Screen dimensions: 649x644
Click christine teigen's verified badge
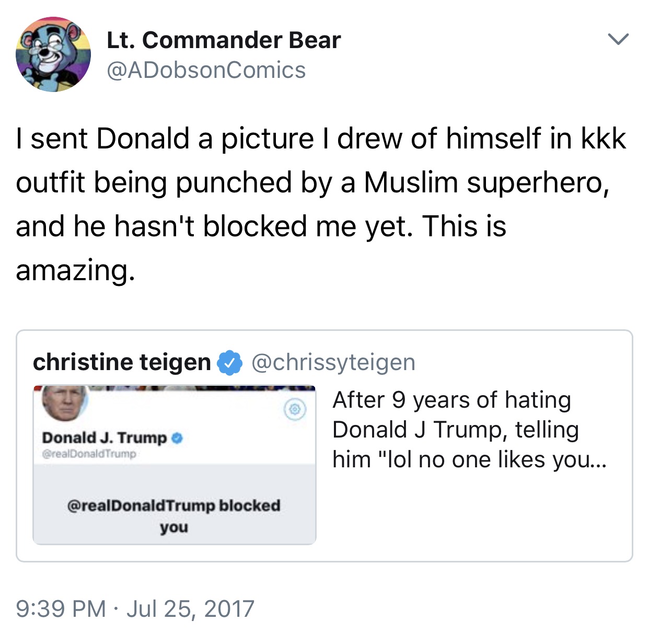click(229, 362)
